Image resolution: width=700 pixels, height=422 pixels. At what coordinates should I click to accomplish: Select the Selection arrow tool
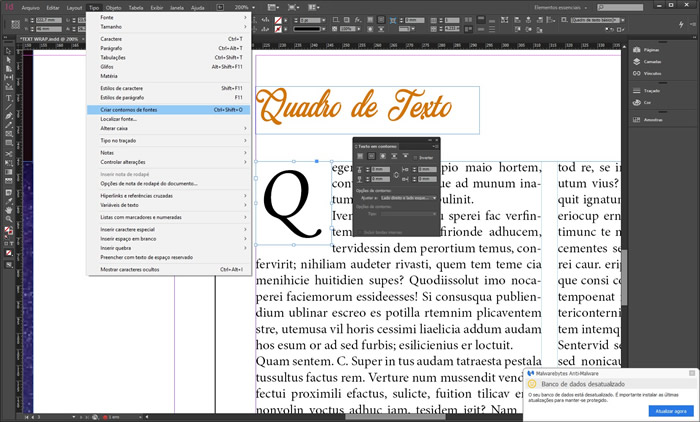(x=7, y=49)
